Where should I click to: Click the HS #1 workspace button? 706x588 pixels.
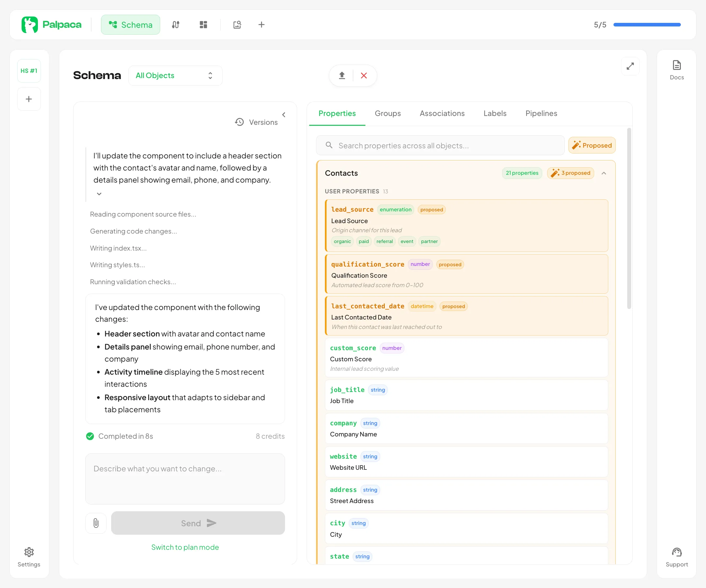coord(29,71)
